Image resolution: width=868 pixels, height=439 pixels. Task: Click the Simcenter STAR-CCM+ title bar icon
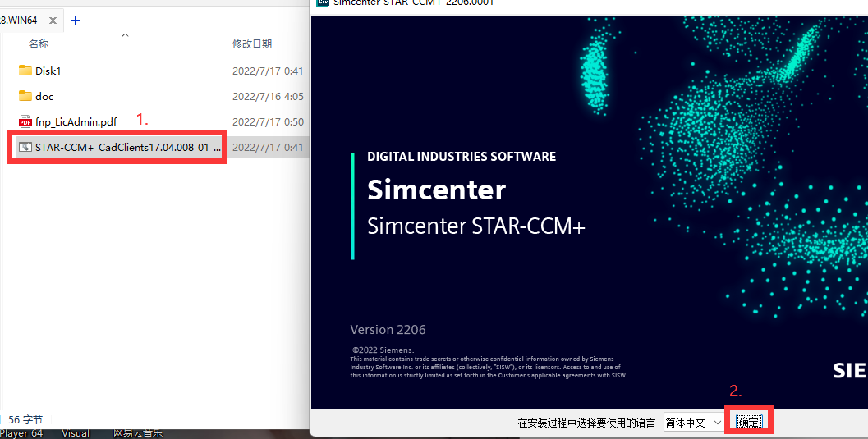click(322, 2)
